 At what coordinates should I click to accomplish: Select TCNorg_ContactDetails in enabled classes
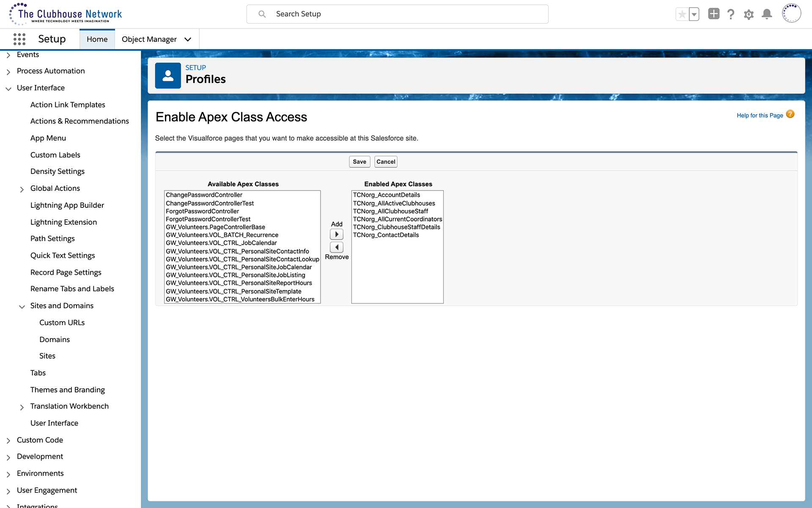386,235
